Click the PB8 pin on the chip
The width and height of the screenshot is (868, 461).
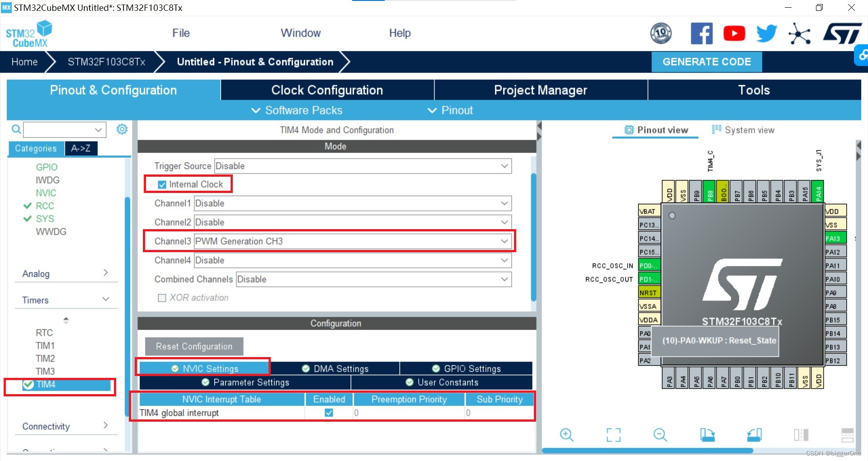point(709,192)
